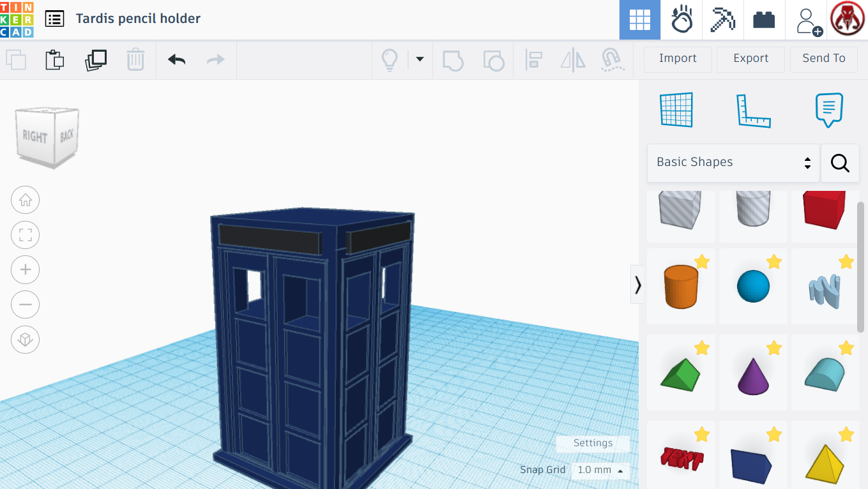Image resolution: width=868 pixels, height=489 pixels.
Task: Select the orange Cylinder shape
Action: 681,287
